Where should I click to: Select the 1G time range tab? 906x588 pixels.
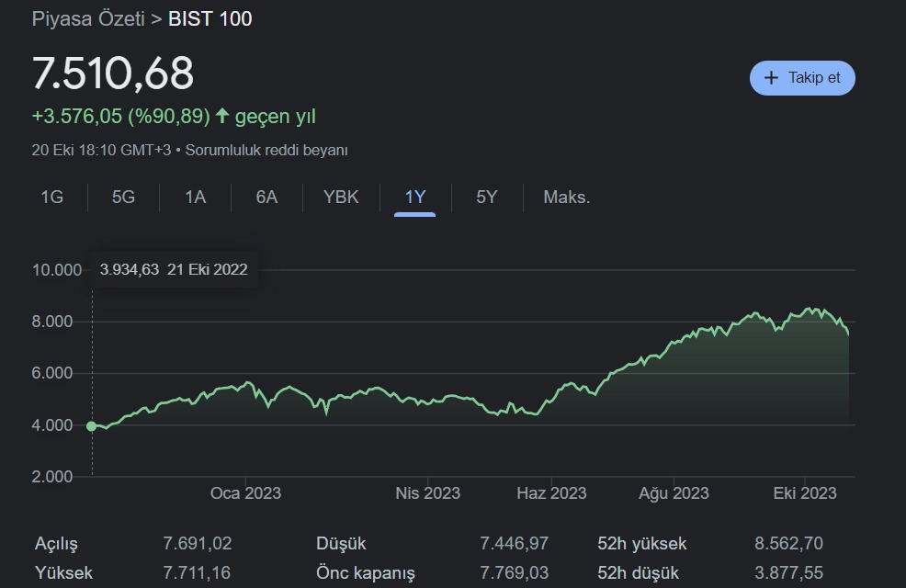(52, 198)
